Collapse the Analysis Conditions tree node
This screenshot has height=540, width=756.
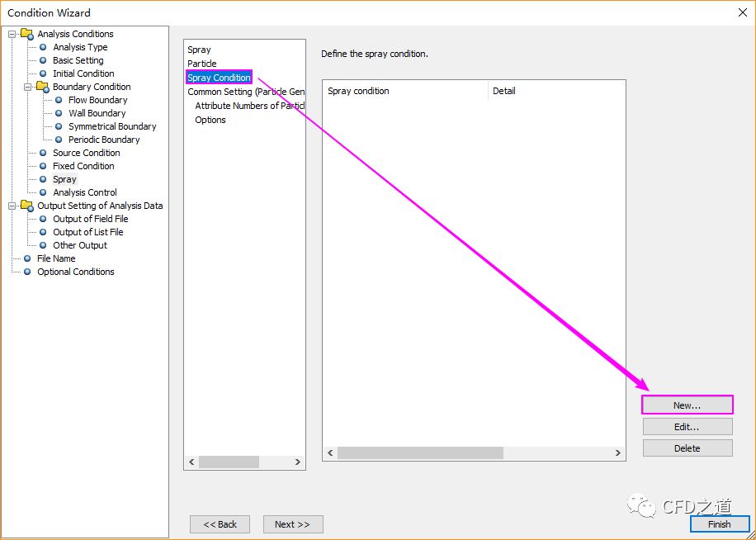(x=12, y=34)
